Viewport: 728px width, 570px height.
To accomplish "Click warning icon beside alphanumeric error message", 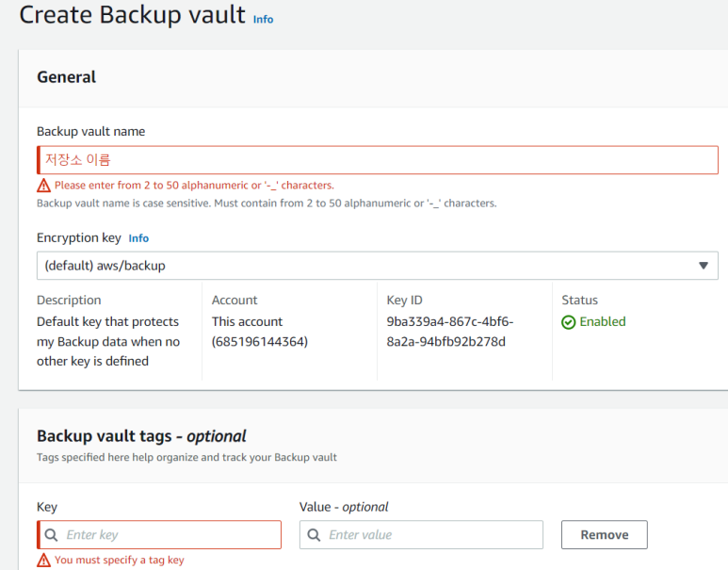I will pos(43,186).
